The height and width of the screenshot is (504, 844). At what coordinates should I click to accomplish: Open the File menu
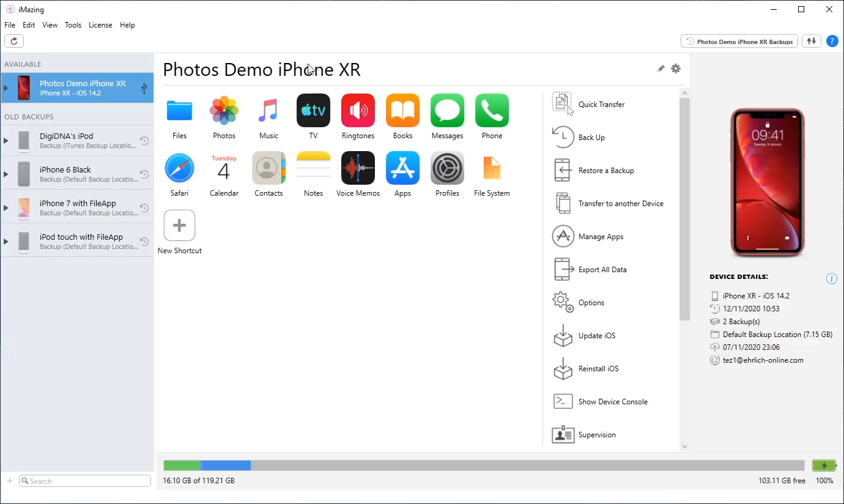click(x=10, y=25)
